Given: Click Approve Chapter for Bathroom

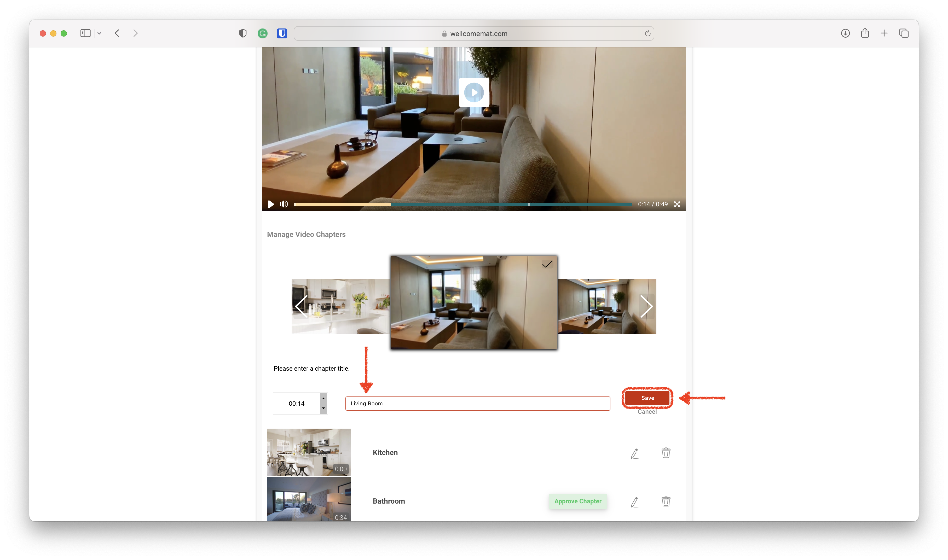Looking at the screenshot, I should pyautogui.click(x=577, y=501).
